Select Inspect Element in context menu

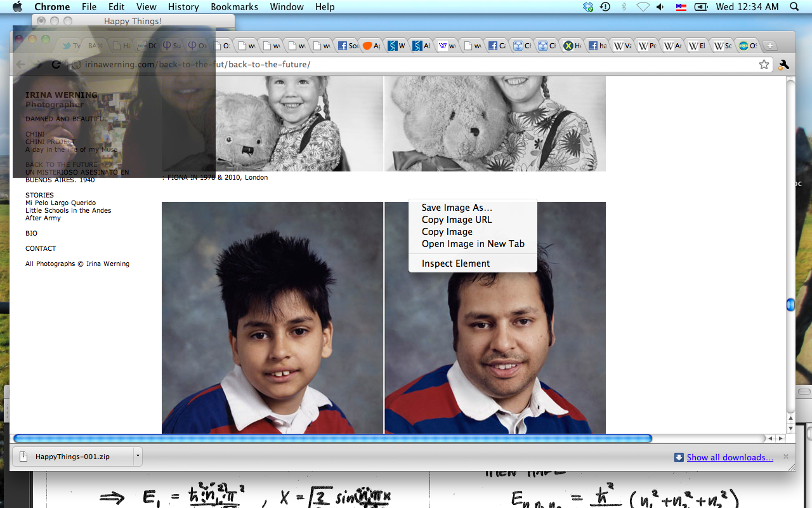pos(455,264)
